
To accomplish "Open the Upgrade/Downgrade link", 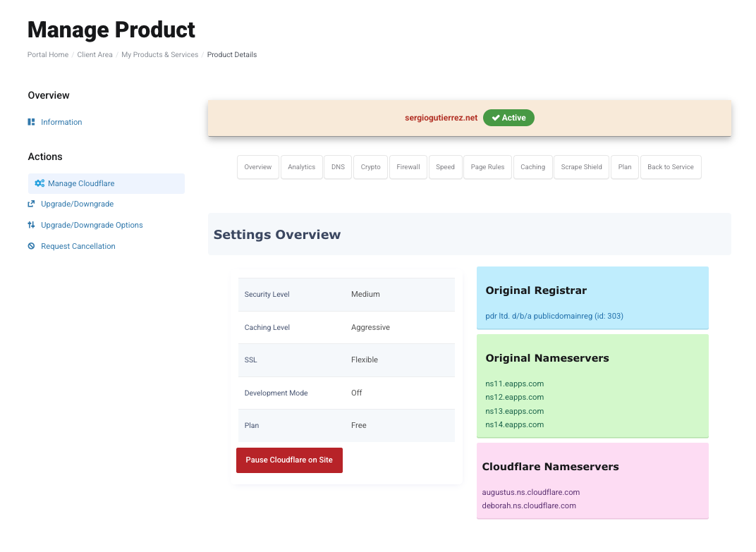I will point(77,204).
